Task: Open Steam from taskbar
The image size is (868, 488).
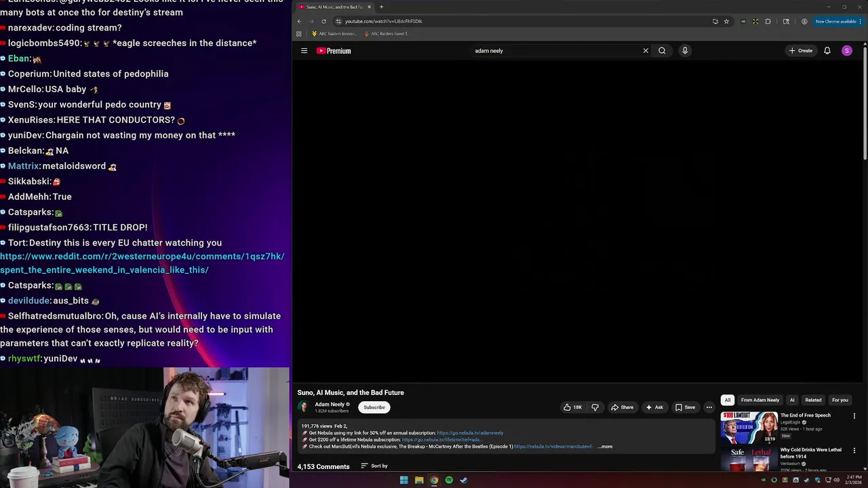Action: tap(464, 481)
